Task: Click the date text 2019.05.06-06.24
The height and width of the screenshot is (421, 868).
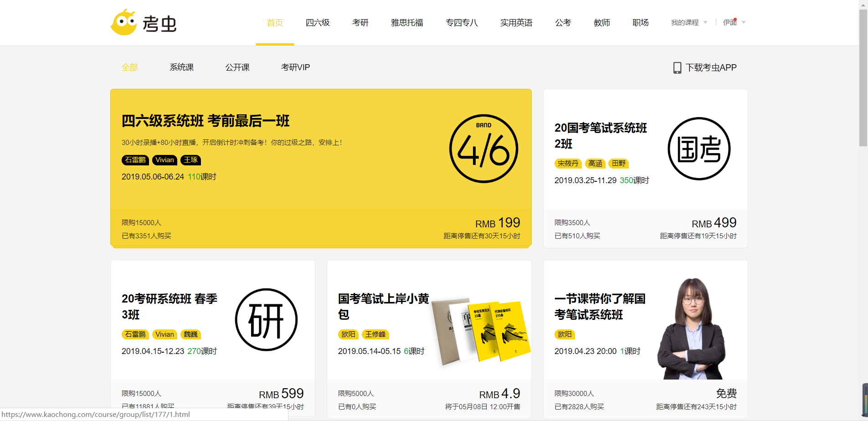Action: click(x=153, y=177)
